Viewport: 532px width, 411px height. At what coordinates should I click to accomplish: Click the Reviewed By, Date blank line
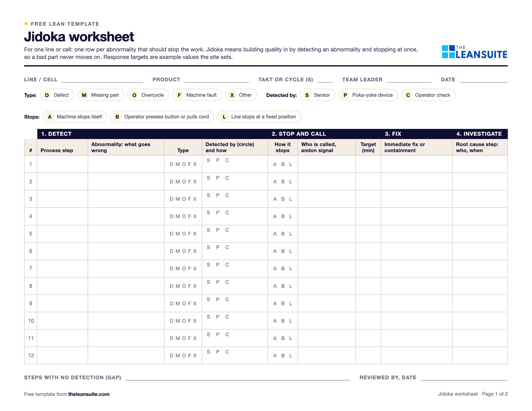coord(464,377)
